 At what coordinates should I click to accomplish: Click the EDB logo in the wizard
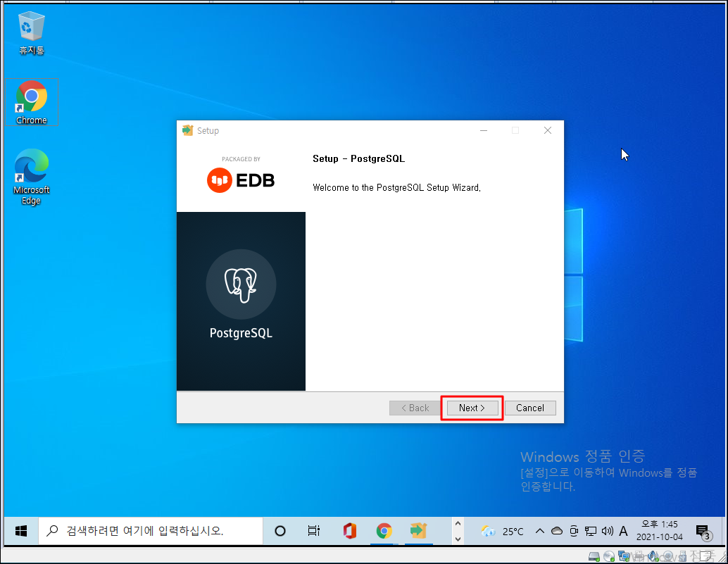click(x=241, y=180)
